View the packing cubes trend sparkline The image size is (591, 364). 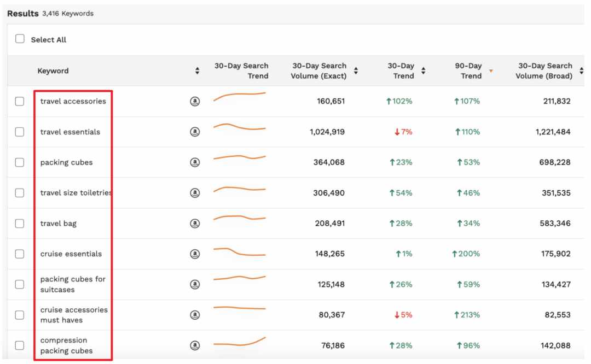click(x=240, y=157)
